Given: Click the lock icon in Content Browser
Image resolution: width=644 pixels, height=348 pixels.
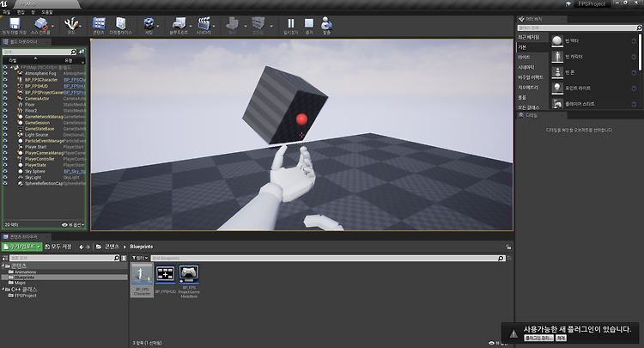Looking at the screenshot, I should click(x=508, y=247).
